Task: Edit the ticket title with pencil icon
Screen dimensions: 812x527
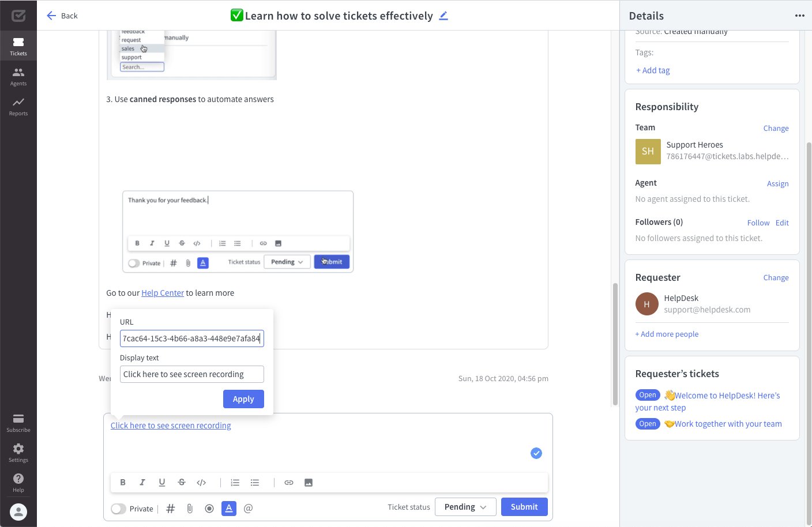Action: (x=443, y=16)
